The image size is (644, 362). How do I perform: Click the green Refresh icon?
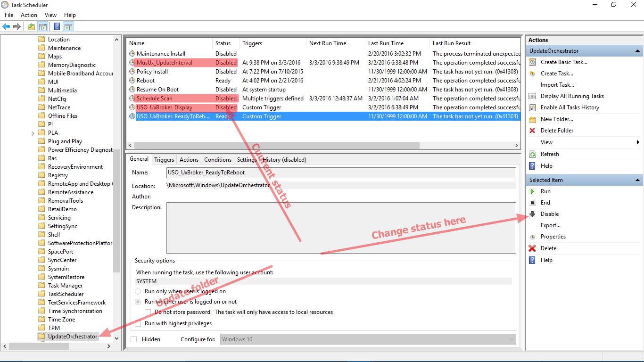tap(532, 154)
